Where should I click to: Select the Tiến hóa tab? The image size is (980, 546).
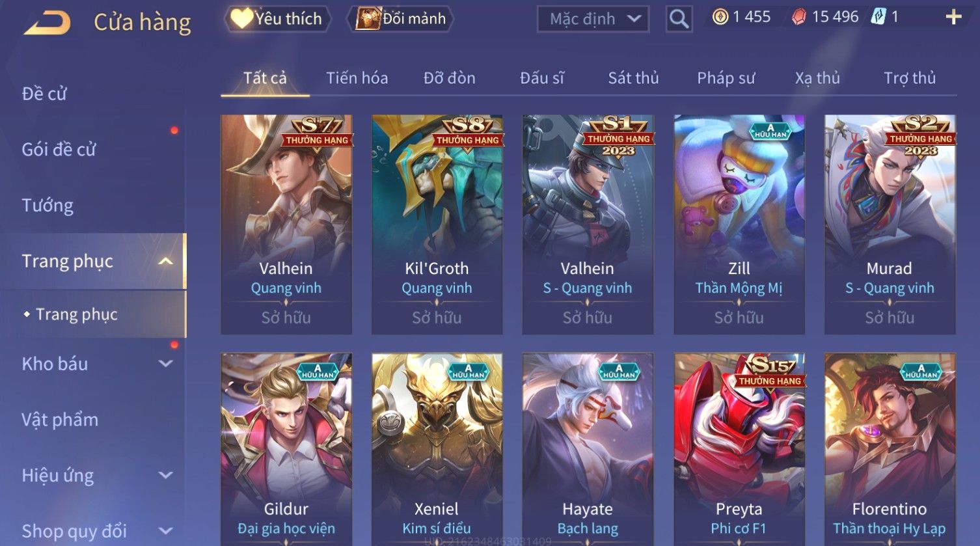click(x=357, y=78)
